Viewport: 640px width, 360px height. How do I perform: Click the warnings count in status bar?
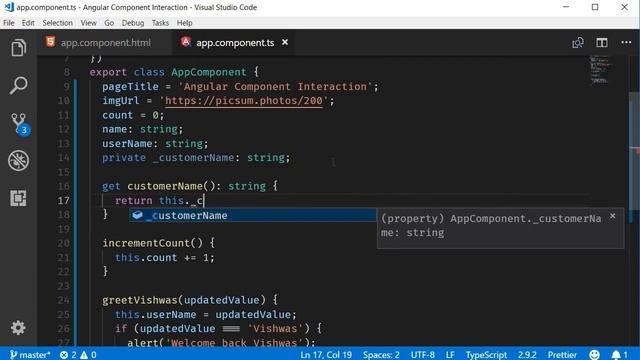88,355
